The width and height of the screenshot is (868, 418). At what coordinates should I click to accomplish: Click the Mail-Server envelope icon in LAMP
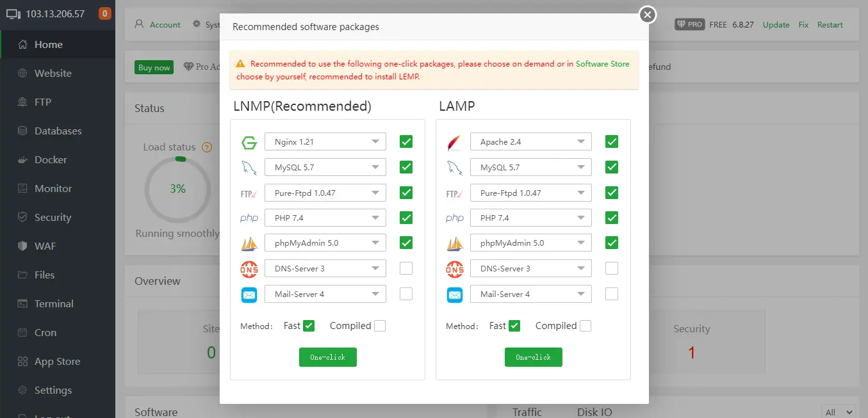click(x=455, y=294)
